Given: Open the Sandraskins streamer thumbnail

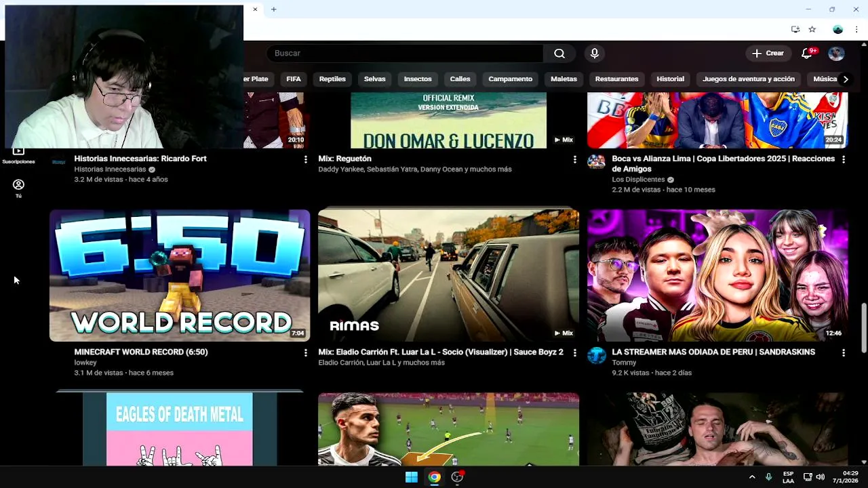Looking at the screenshot, I should (x=717, y=275).
